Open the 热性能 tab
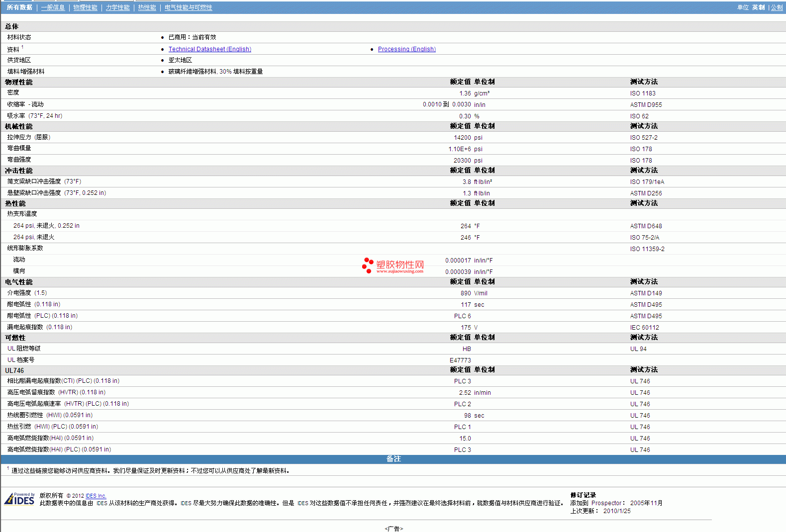The height and width of the screenshot is (532, 786). pos(147,7)
